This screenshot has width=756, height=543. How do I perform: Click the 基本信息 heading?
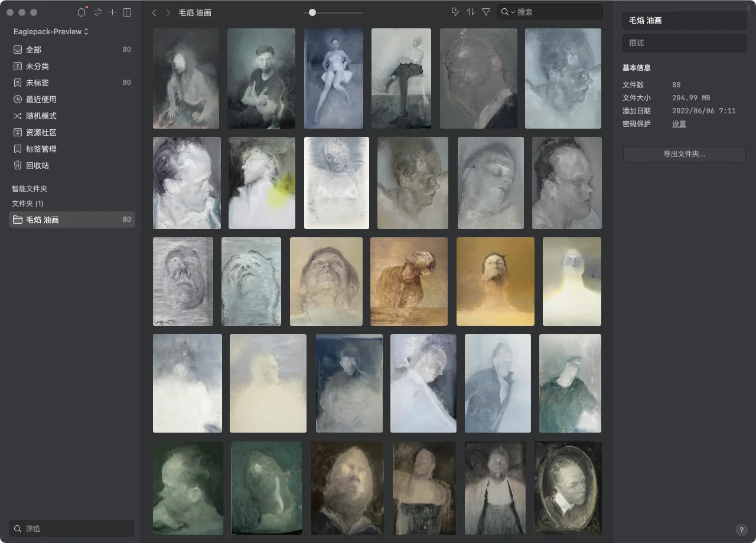[x=637, y=68]
